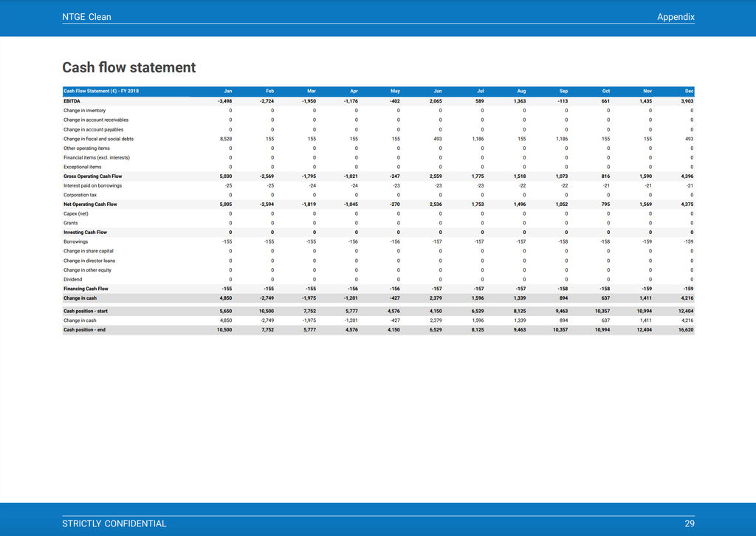
Task: Click the NTGE Clean header link
Action: [x=86, y=16]
